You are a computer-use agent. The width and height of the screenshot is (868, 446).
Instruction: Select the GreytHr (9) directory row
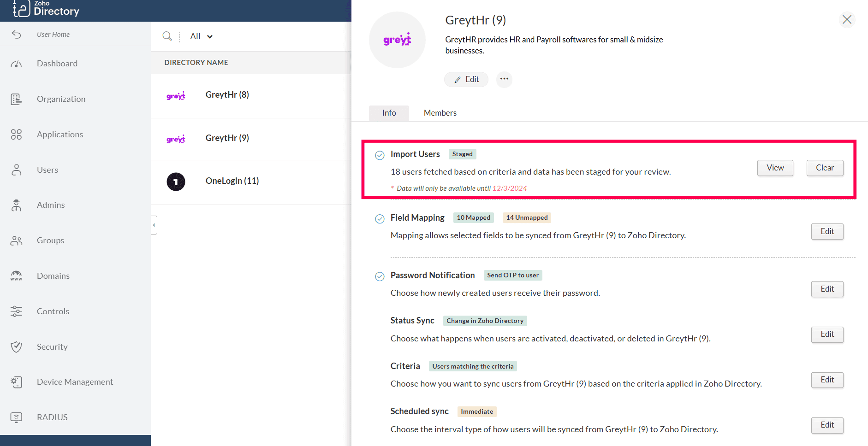[x=251, y=139]
